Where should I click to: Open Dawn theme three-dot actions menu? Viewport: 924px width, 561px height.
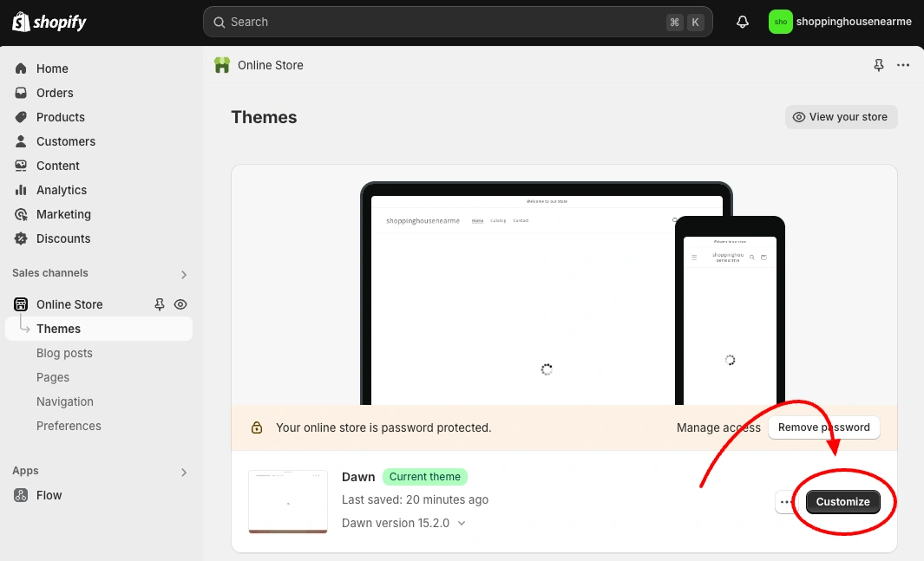click(x=785, y=502)
